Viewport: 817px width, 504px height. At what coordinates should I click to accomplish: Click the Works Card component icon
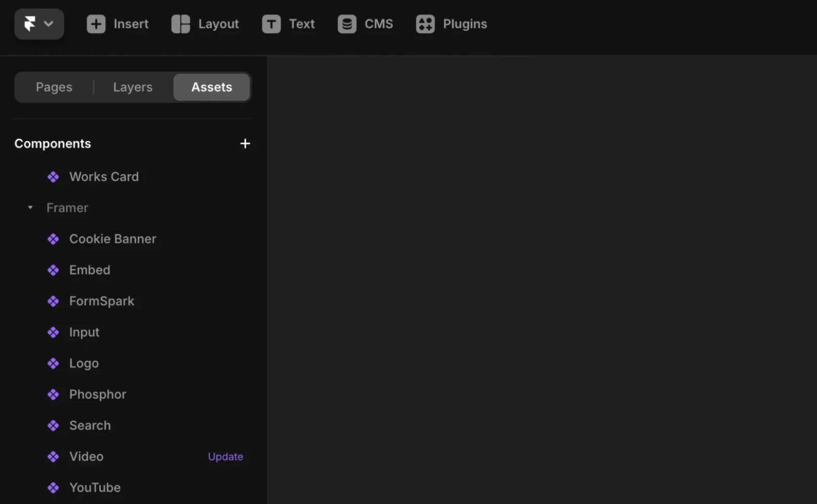click(53, 177)
